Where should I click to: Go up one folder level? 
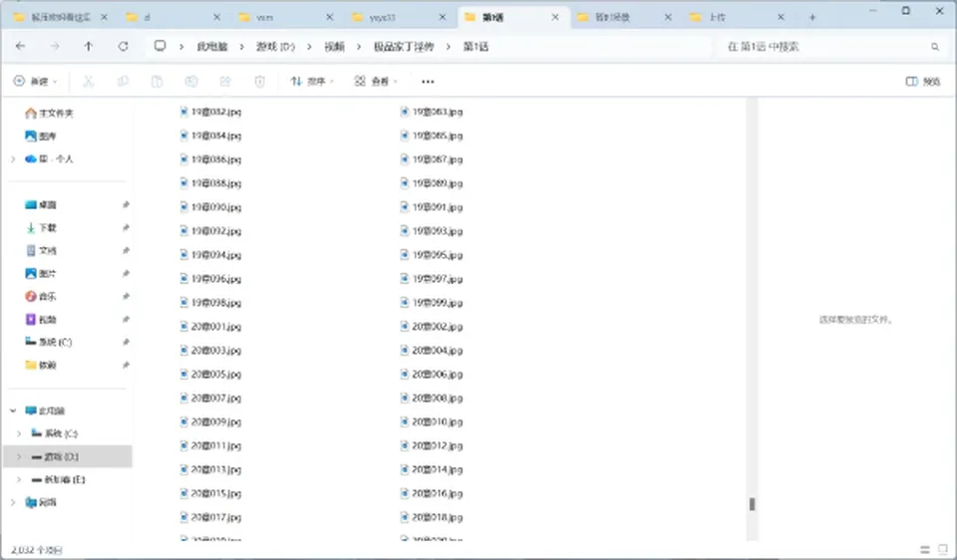89,47
